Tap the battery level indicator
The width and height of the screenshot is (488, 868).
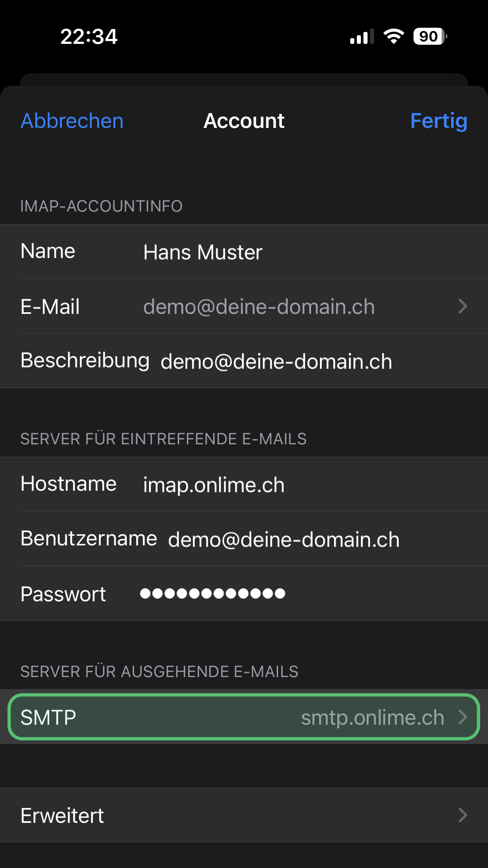(x=430, y=36)
